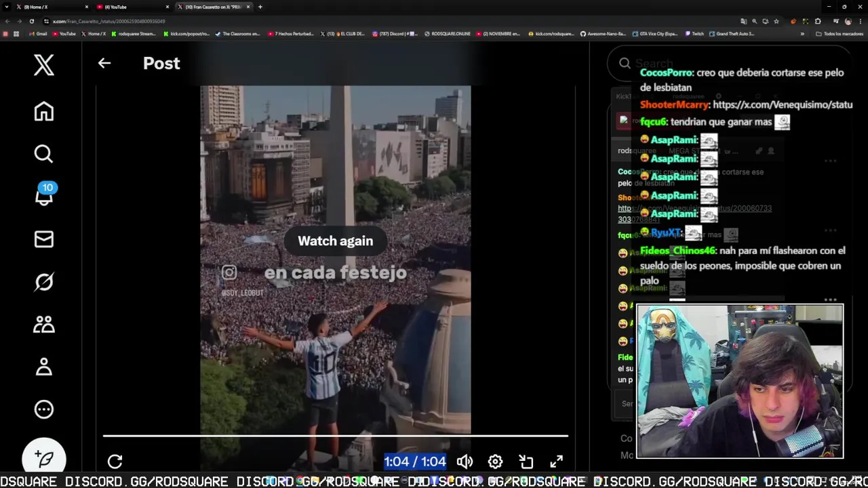Go to Home via the sidebar house icon
The height and width of the screenshot is (488, 868).
pyautogui.click(x=44, y=111)
